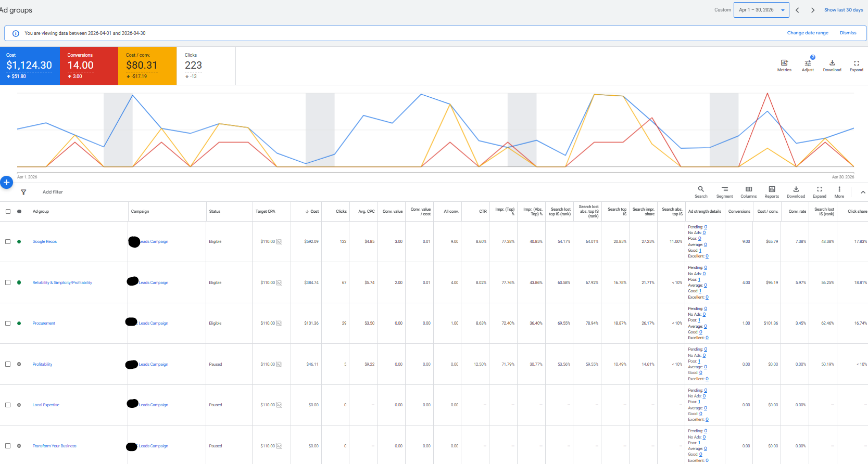Viewport: 868px width, 464px height.
Task: Open the Cost scorecard metric selector
Action: point(30,66)
